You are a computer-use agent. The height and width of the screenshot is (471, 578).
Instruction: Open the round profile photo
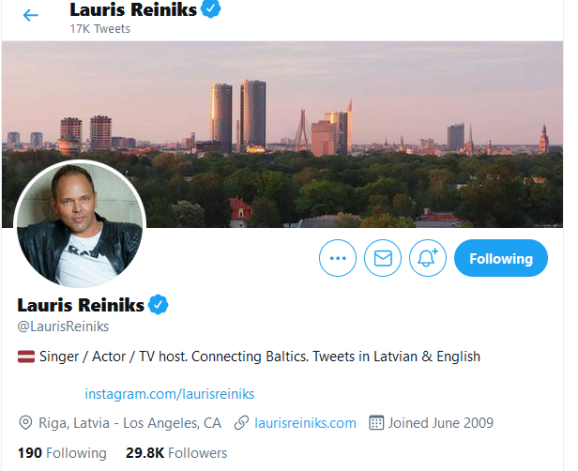click(x=80, y=224)
